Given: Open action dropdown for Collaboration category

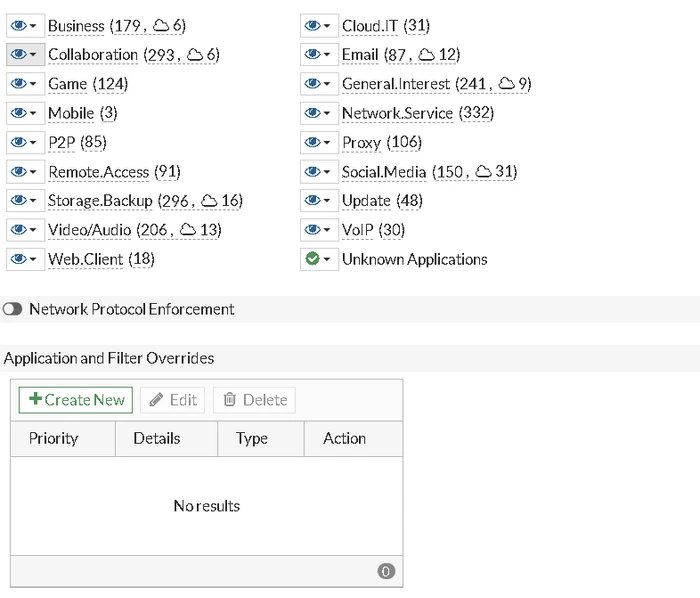Looking at the screenshot, I should [25, 54].
